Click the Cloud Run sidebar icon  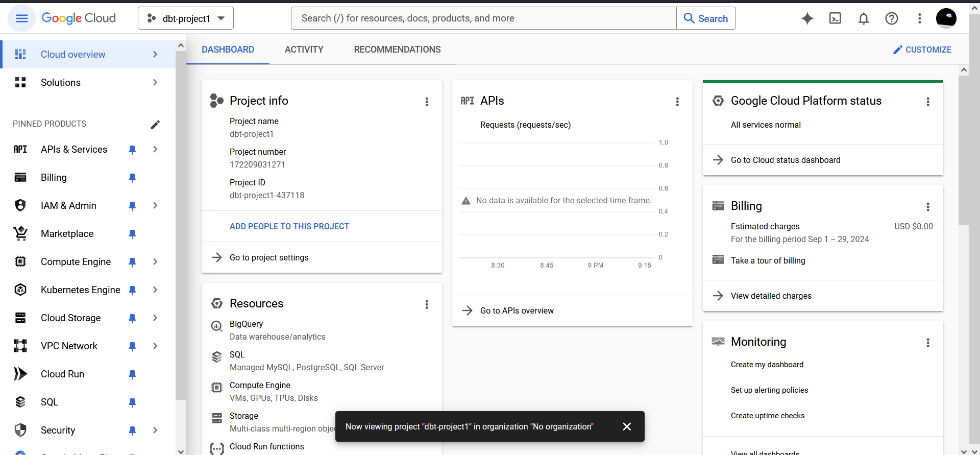point(20,374)
